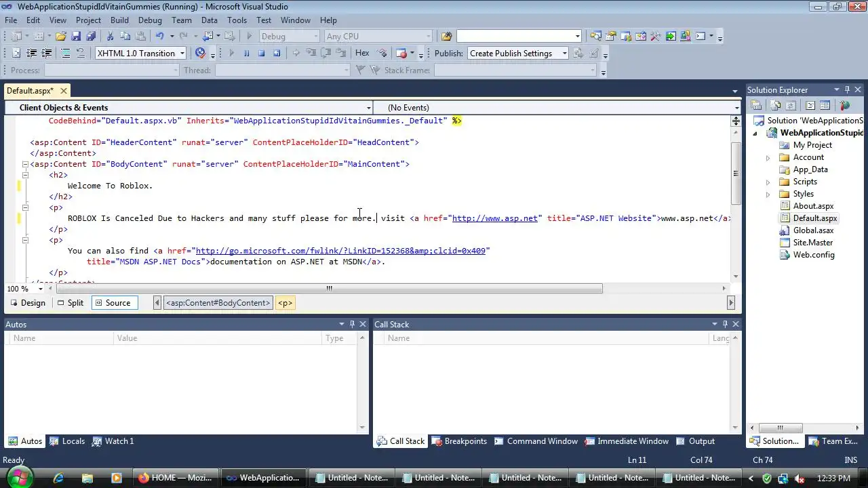The height and width of the screenshot is (488, 868).
Task: Switch to the Breakpoints tab
Action: tap(459, 441)
